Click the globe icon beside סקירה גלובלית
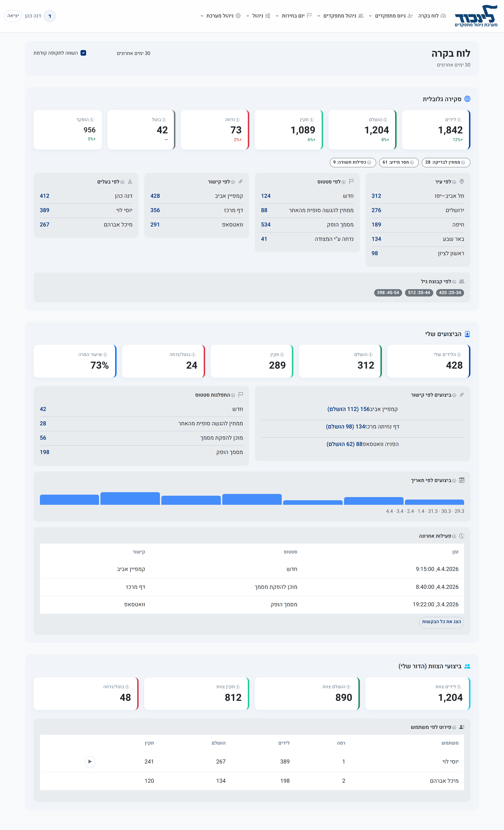The height and width of the screenshot is (830, 504). pyautogui.click(x=467, y=99)
